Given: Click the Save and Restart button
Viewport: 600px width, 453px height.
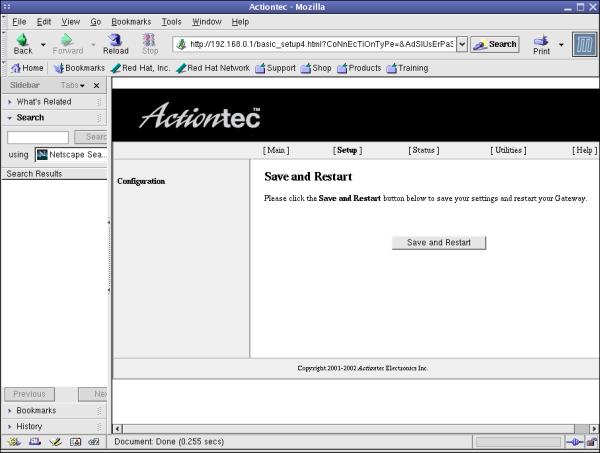Looking at the screenshot, I should point(439,243).
